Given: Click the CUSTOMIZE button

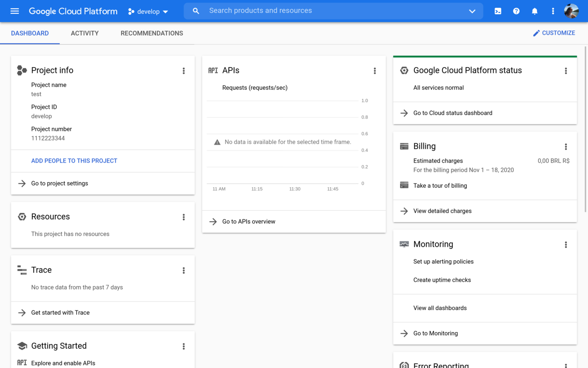Looking at the screenshot, I should pyautogui.click(x=554, y=33).
